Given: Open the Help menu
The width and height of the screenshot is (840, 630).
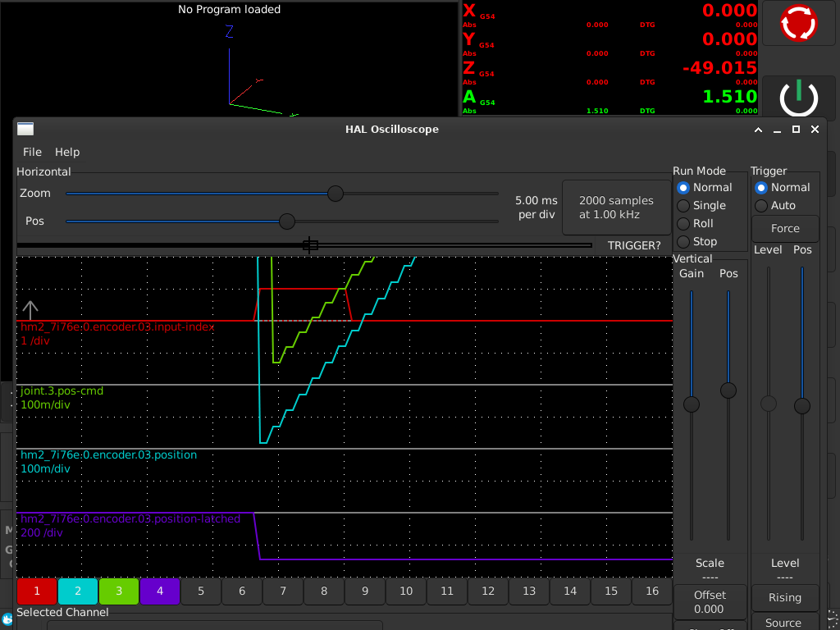Looking at the screenshot, I should coord(67,152).
